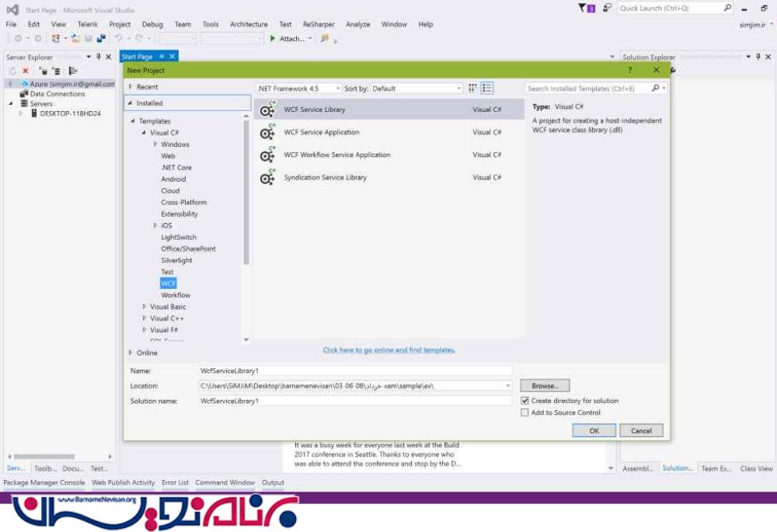Cancel the New Project dialog
This screenshot has width=777, height=532.
[641, 430]
